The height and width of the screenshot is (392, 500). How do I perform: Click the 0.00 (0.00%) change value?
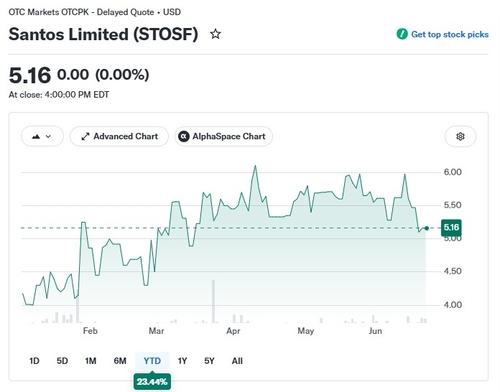103,75
